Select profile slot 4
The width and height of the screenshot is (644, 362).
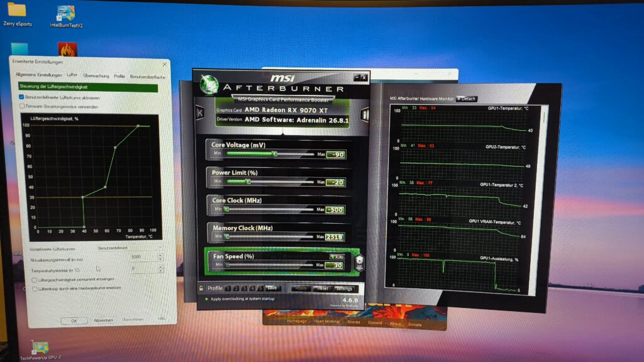(x=252, y=288)
